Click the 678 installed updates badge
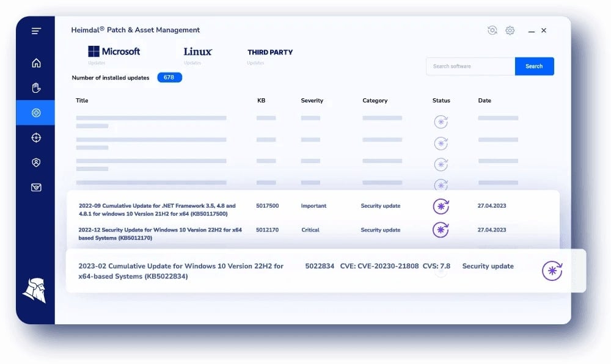611x364 pixels. pos(169,78)
